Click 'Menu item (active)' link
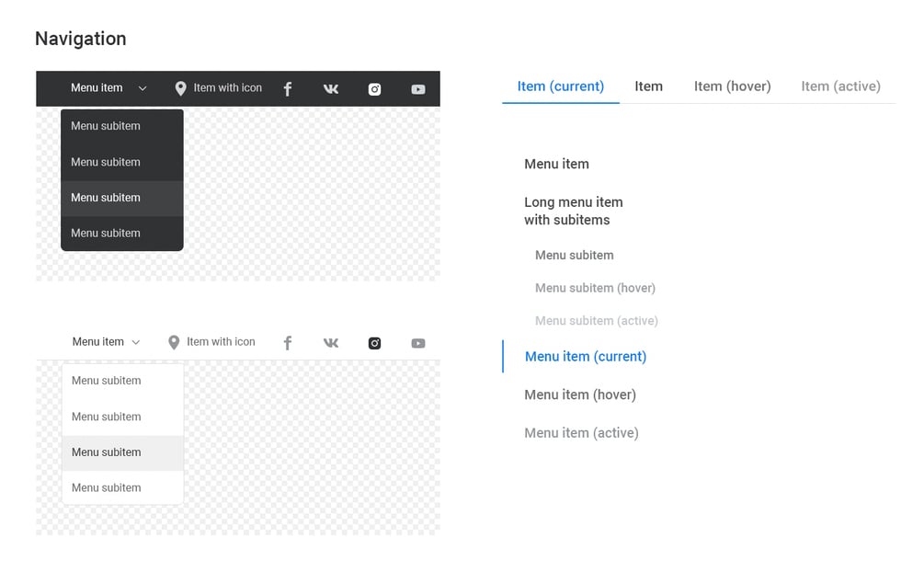Viewport: 924px width, 583px height. coord(582,433)
